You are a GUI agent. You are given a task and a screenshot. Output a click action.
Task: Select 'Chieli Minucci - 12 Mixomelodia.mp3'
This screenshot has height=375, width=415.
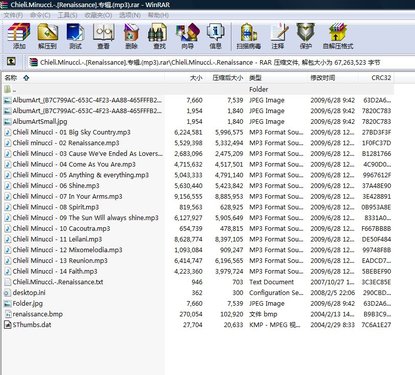click(x=67, y=250)
